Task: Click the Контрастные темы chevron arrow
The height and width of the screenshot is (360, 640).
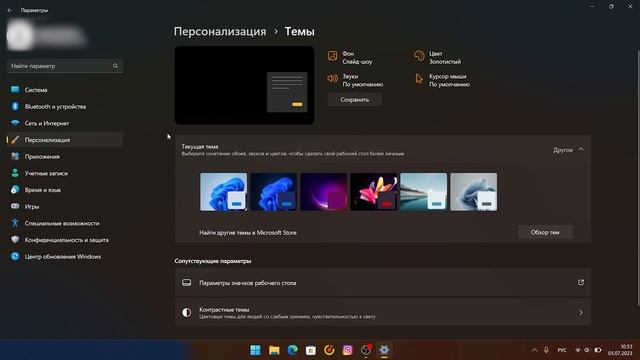Action: (581, 313)
